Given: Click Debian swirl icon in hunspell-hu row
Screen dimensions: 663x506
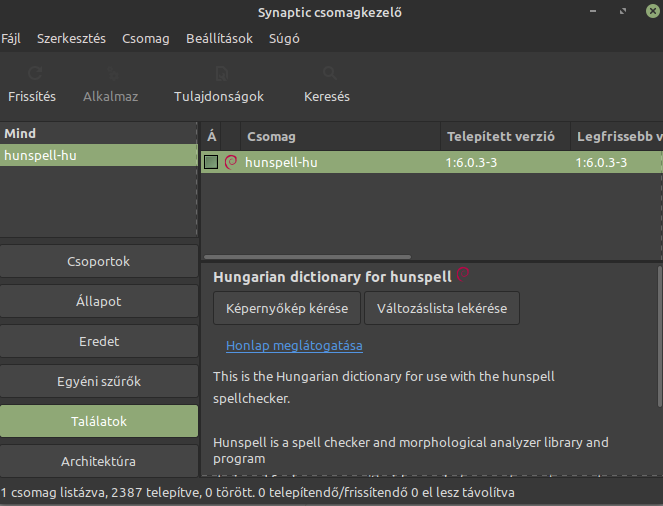Looking at the screenshot, I should click(x=231, y=162).
